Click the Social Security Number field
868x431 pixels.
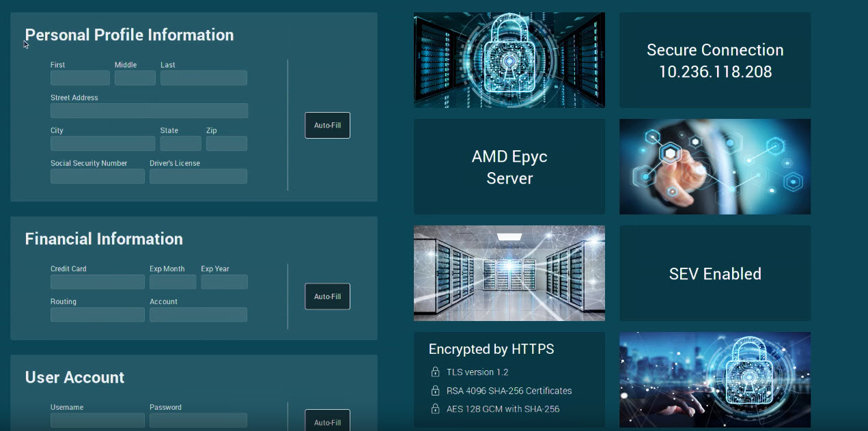pyautogui.click(x=98, y=176)
